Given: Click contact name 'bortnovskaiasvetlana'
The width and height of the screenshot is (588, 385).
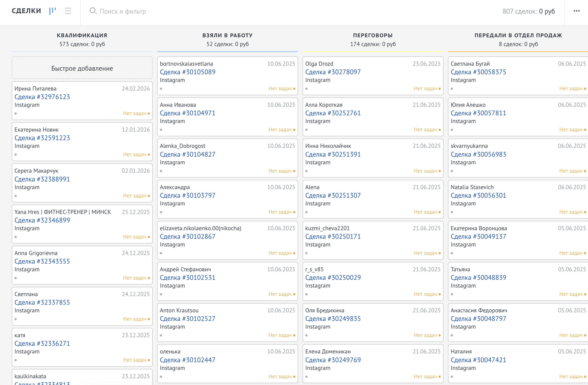Looking at the screenshot, I should click(x=186, y=64).
